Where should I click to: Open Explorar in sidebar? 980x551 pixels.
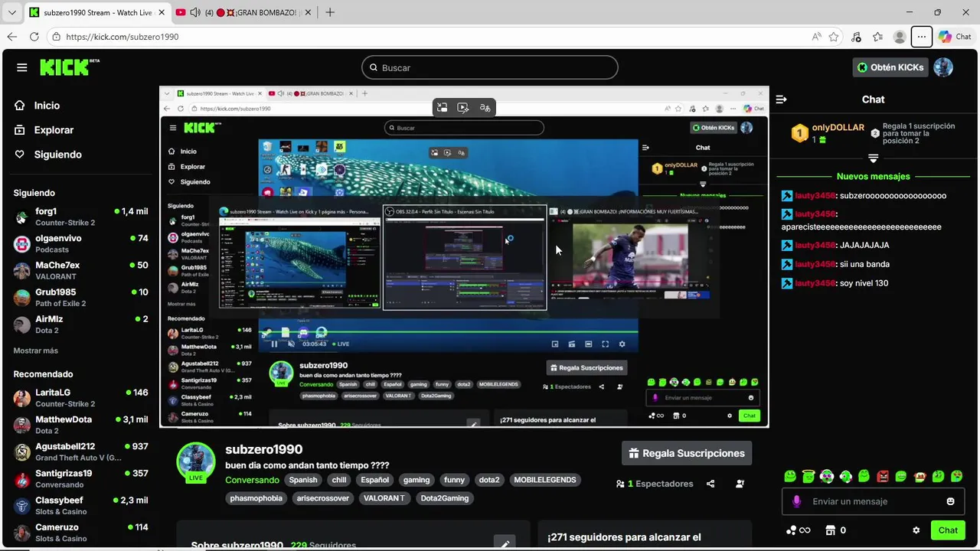coord(54,130)
